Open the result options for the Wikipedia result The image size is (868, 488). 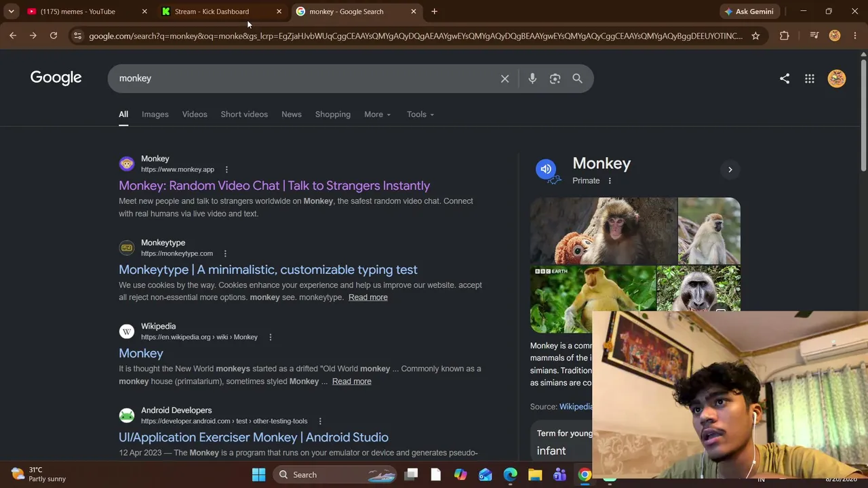(x=270, y=337)
